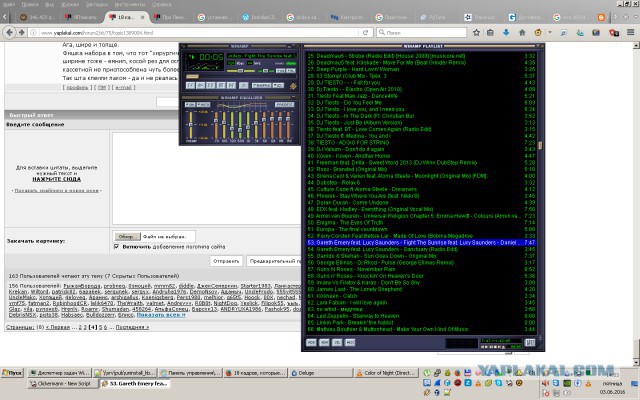Click Обзор file browse button
The height and width of the screenshot is (400, 640).
[127, 236]
